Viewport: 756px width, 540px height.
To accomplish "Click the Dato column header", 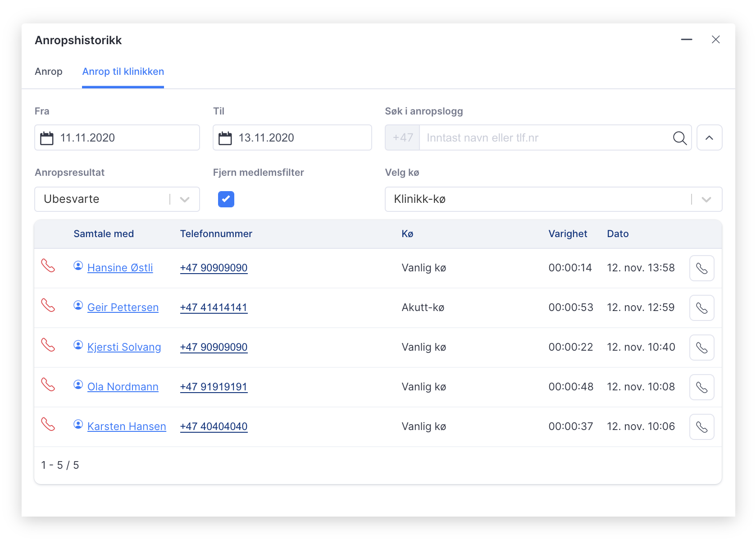I will pyautogui.click(x=618, y=234).
